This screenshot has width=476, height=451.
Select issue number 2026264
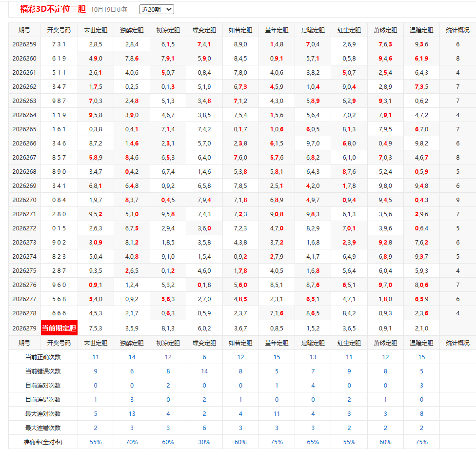point(24,115)
